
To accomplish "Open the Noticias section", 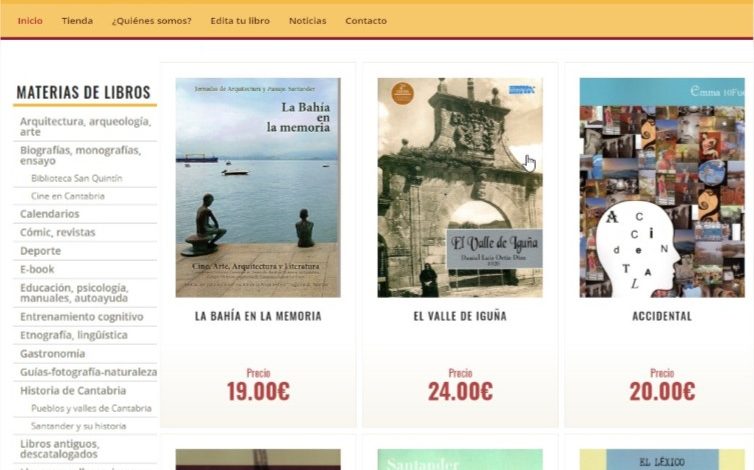I will click(x=307, y=21).
